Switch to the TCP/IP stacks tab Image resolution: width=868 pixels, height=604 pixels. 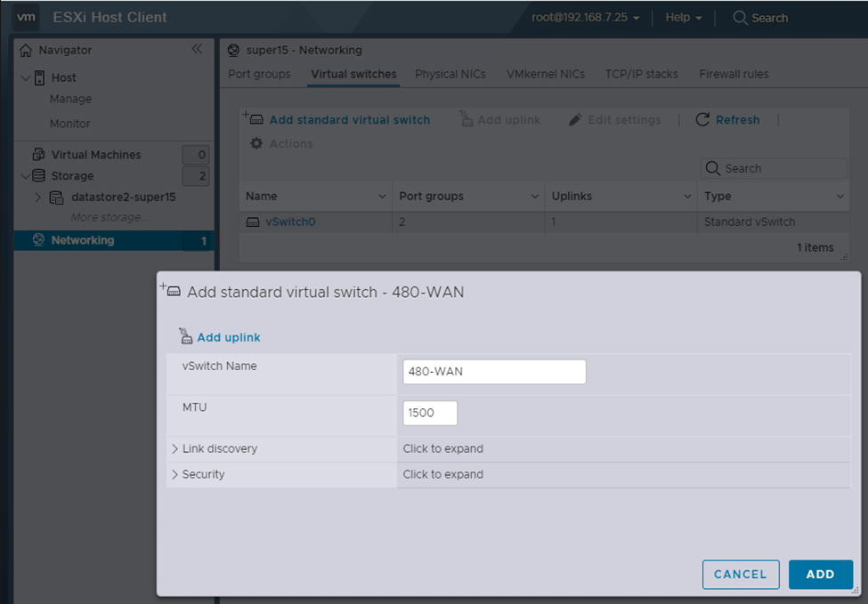click(642, 74)
